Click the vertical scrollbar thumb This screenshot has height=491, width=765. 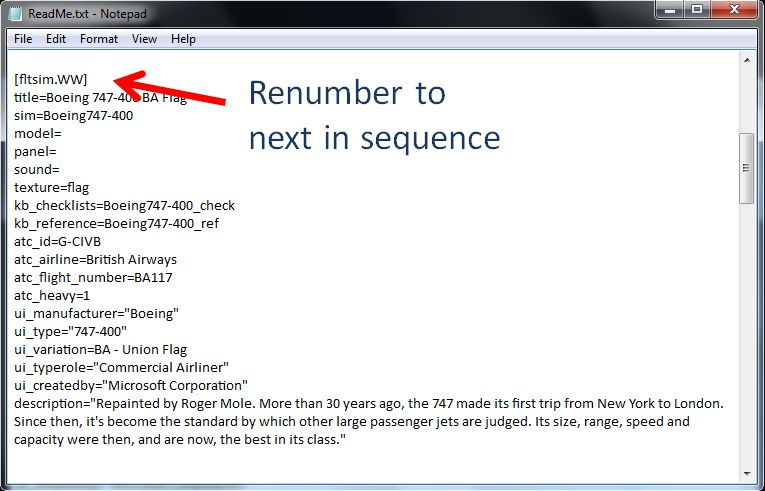coord(746,168)
